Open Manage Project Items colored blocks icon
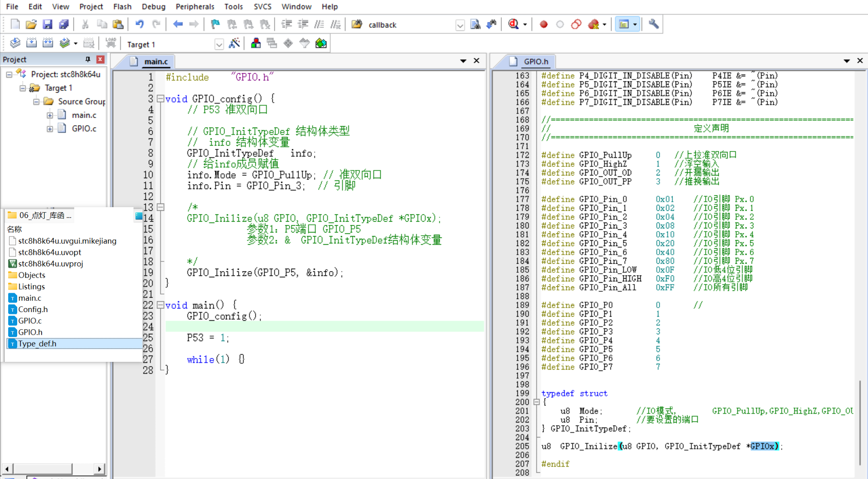This screenshot has width=868, height=479. [256, 43]
